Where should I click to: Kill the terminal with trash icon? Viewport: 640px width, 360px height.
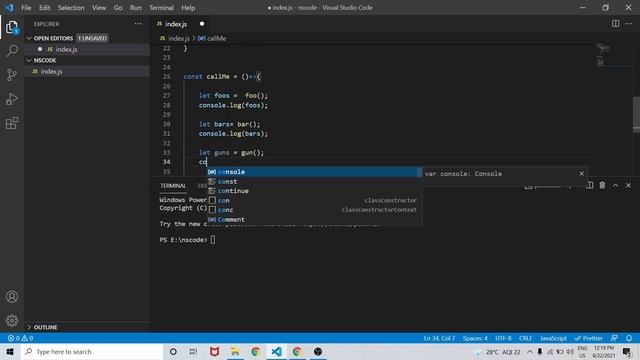click(602, 185)
